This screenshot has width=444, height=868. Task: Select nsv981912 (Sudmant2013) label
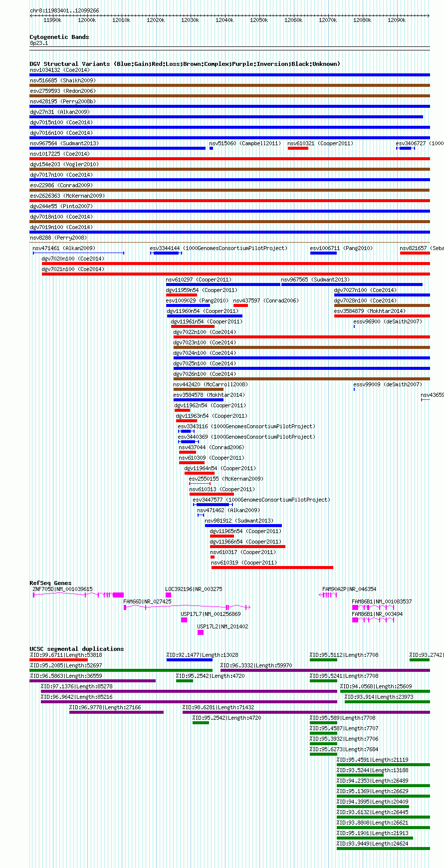coord(239,521)
